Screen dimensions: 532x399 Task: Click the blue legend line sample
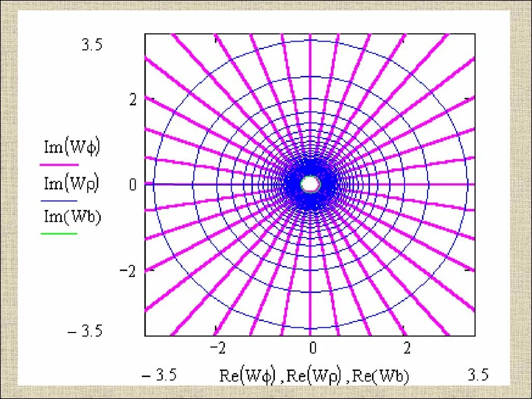(59, 201)
